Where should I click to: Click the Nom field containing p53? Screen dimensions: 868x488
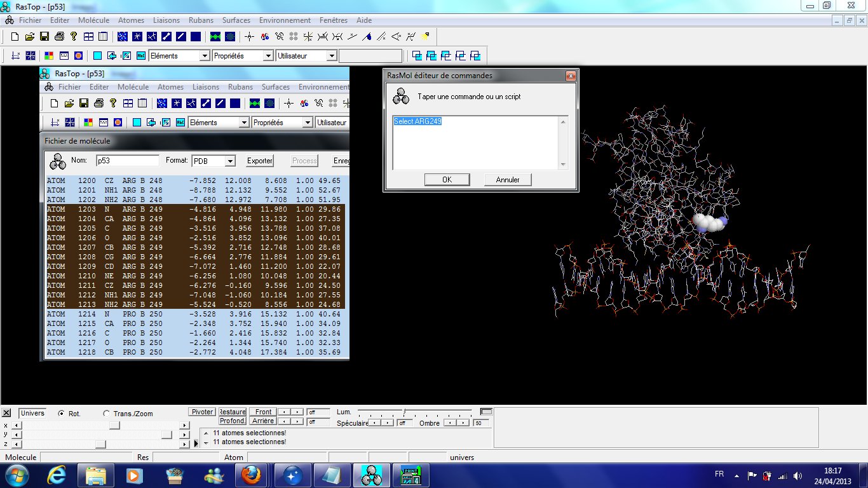coord(127,161)
